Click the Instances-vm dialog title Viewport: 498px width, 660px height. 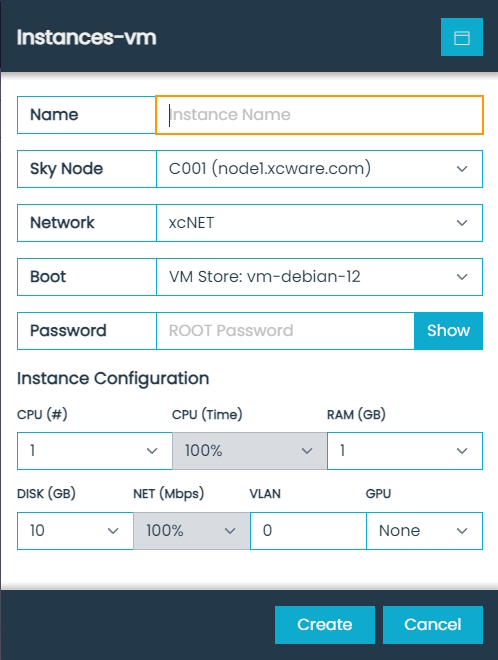pos(87,37)
